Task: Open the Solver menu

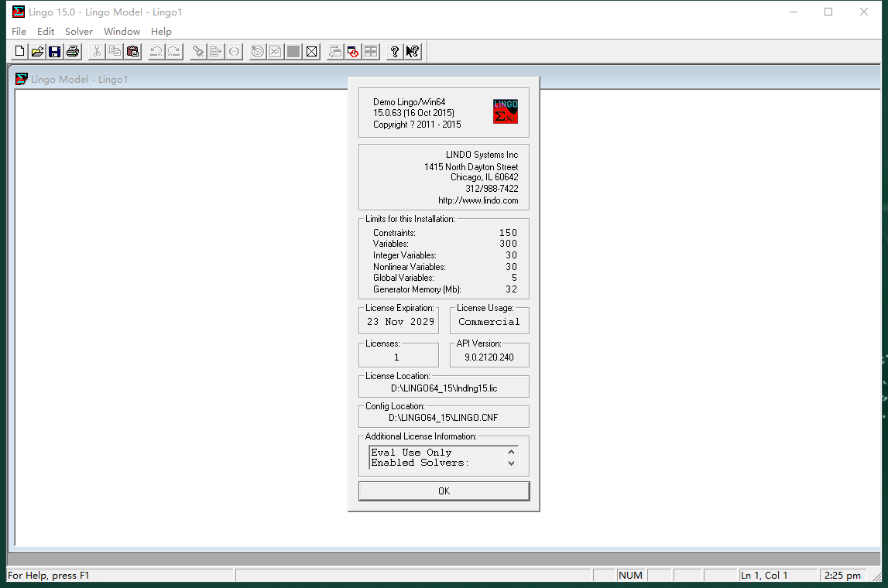Action: 79,32
